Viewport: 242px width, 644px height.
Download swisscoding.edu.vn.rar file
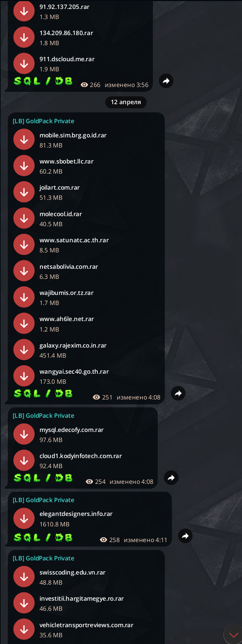[24, 576]
